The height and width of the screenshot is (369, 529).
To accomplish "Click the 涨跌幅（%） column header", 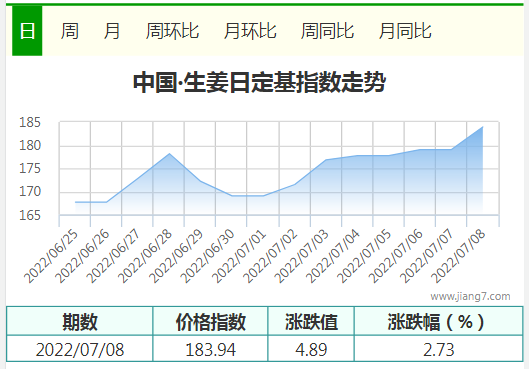I will pyautogui.click(x=439, y=321).
